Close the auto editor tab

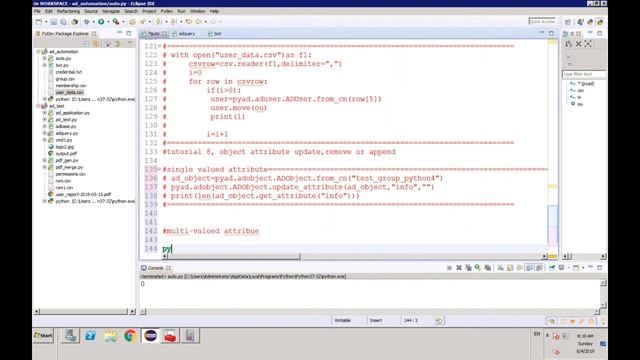pyautogui.click(x=164, y=33)
